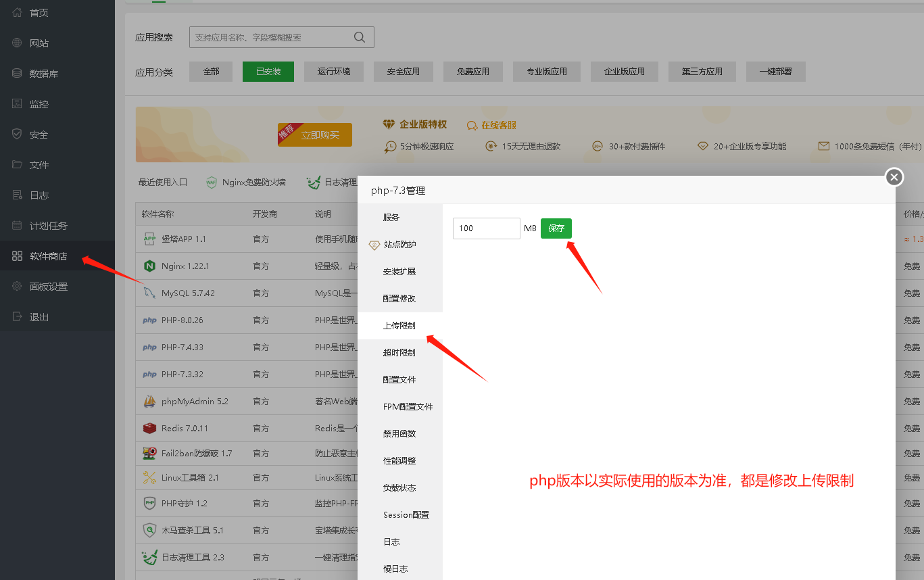The image size is (924, 580).
Task: Open PHP-7.3.32 software name
Action: pyautogui.click(x=183, y=374)
